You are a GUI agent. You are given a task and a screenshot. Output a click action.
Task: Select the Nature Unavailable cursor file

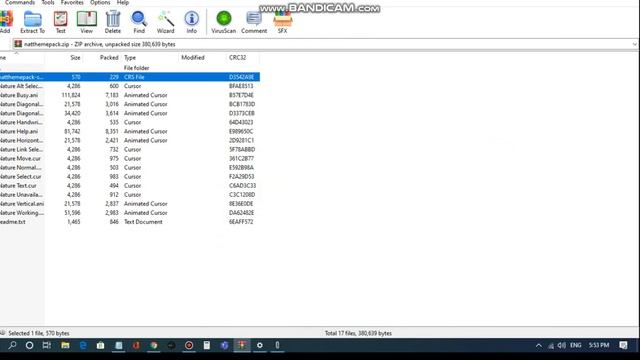point(130,195)
